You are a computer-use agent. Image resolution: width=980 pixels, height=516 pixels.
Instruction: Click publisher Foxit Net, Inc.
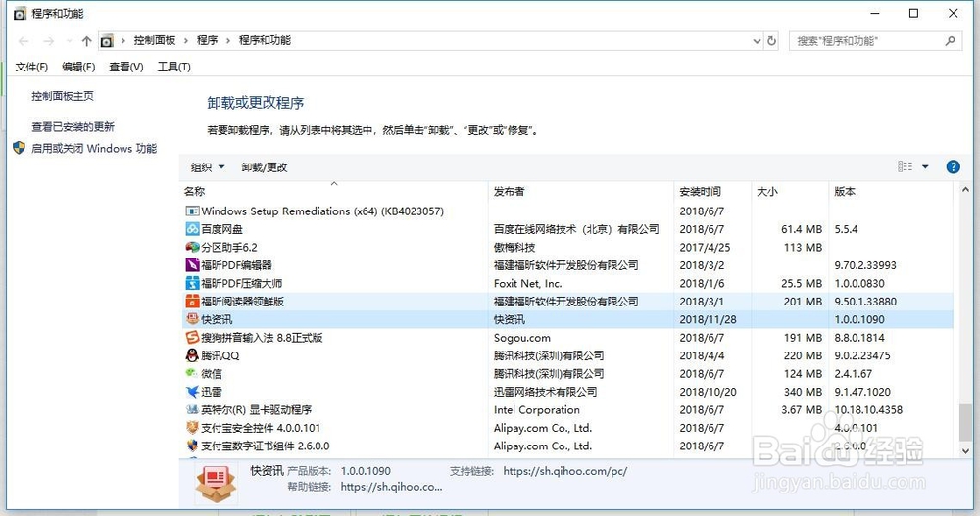click(x=527, y=284)
